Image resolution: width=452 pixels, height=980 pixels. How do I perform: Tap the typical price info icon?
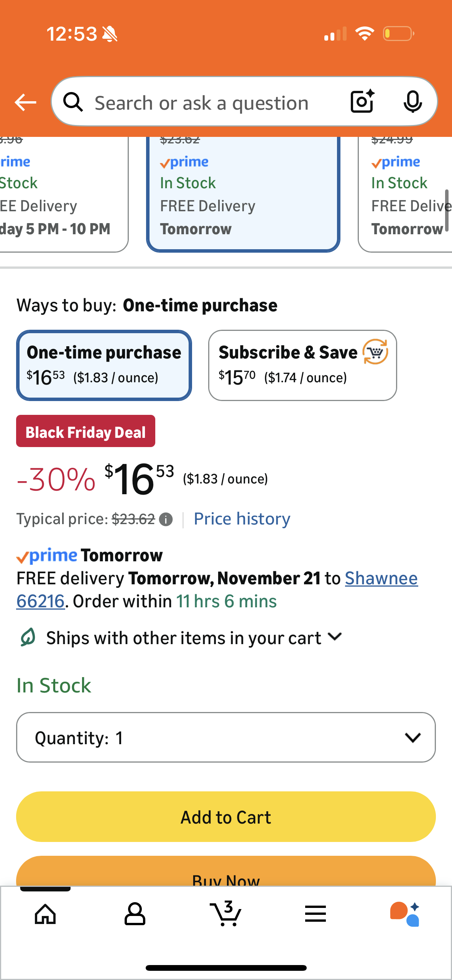(x=166, y=520)
